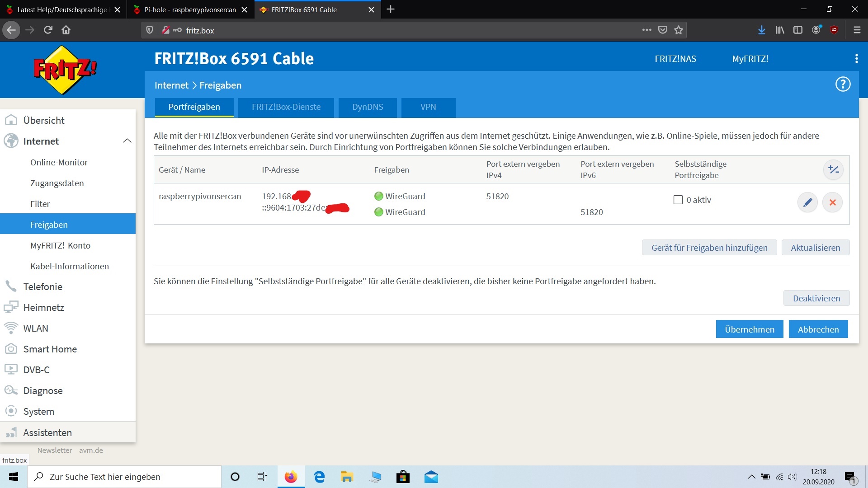Open the Firefox downloads arrow
868x488 pixels.
point(762,30)
